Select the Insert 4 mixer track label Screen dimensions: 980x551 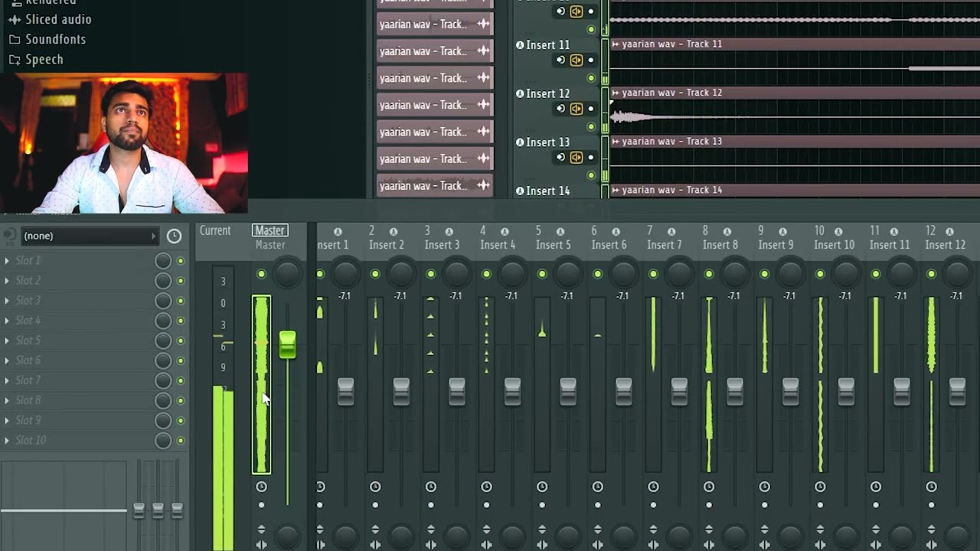tap(498, 245)
